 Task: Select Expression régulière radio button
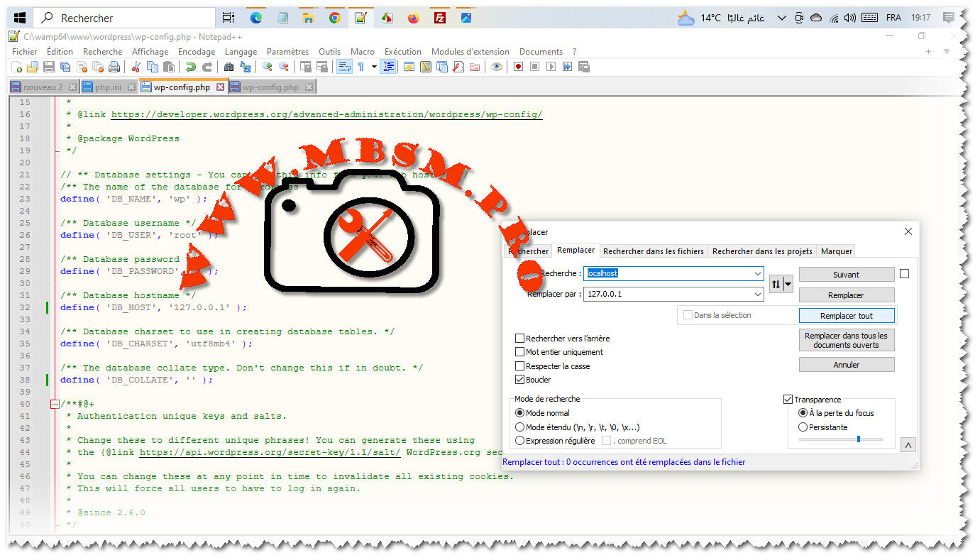point(519,441)
